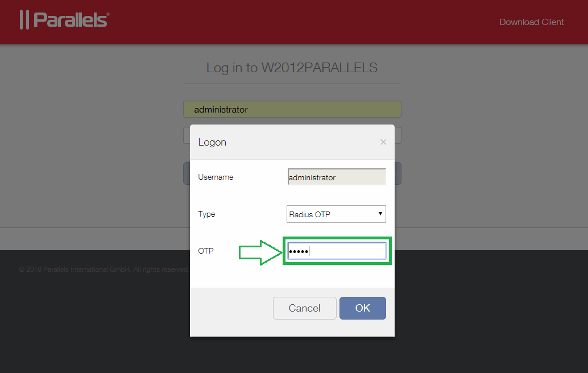Image resolution: width=588 pixels, height=373 pixels.
Task: Cancel the Logon dialog
Action: [304, 308]
